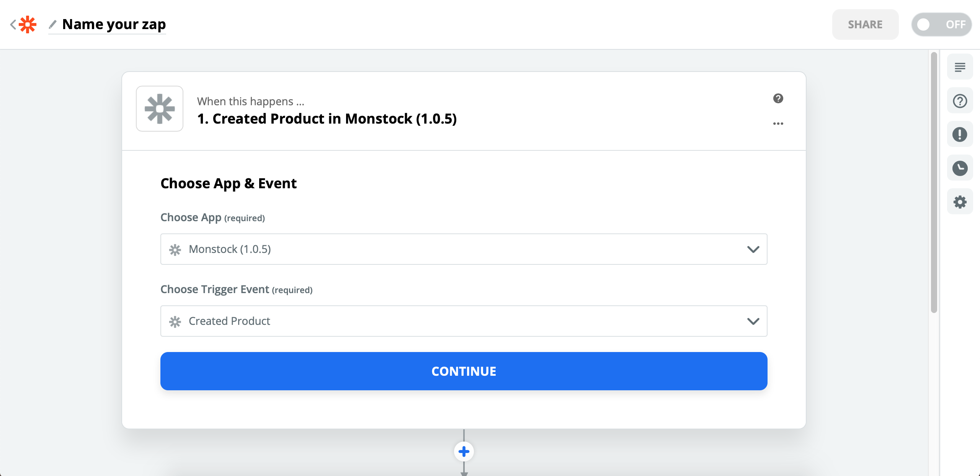Click the vertical scrollbar
This screenshot has width=980, height=476.
tap(934, 183)
